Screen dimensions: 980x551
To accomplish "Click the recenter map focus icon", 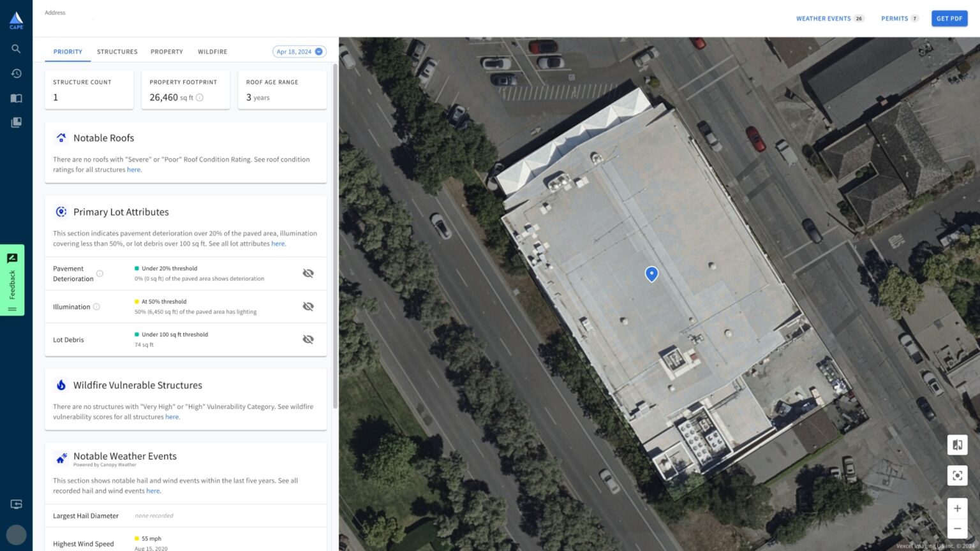I will pyautogui.click(x=957, y=475).
